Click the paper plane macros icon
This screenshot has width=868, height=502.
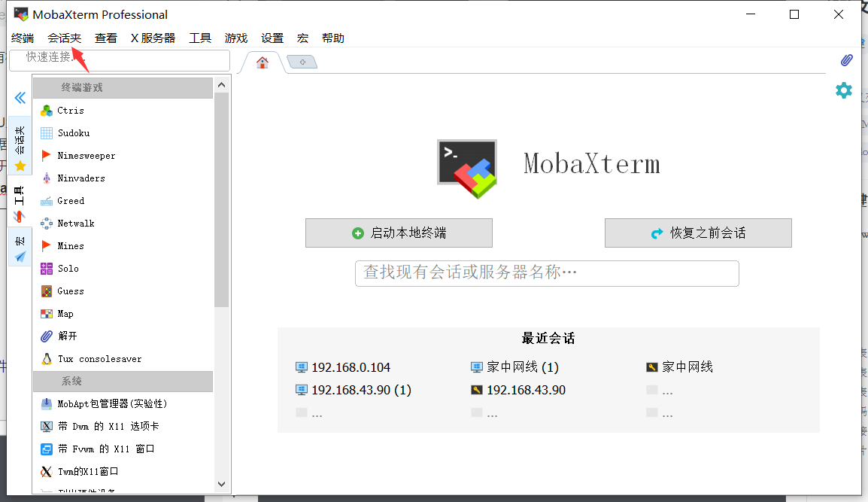20,257
